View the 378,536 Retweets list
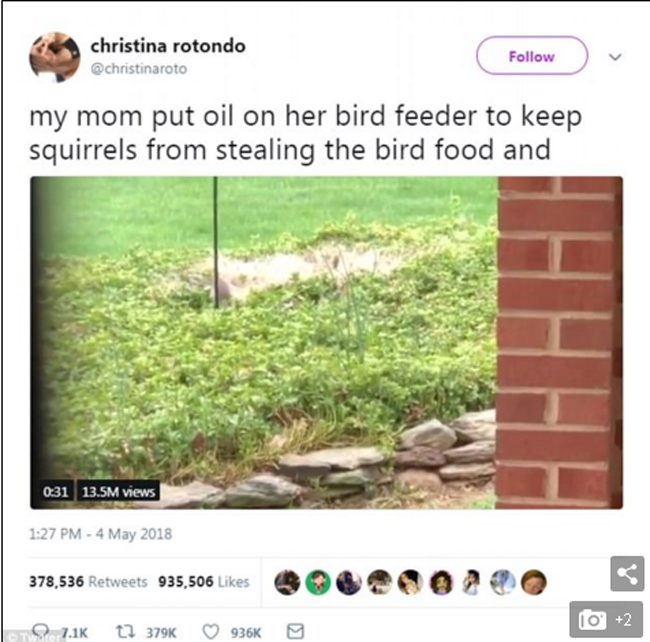The height and width of the screenshot is (642, 650). coord(88,582)
